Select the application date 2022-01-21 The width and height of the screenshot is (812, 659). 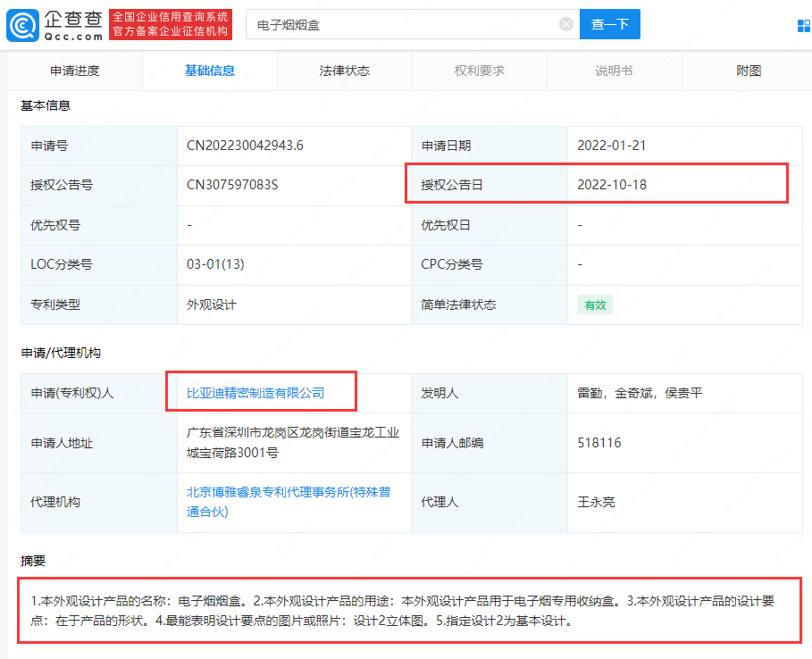click(x=612, y=146)
